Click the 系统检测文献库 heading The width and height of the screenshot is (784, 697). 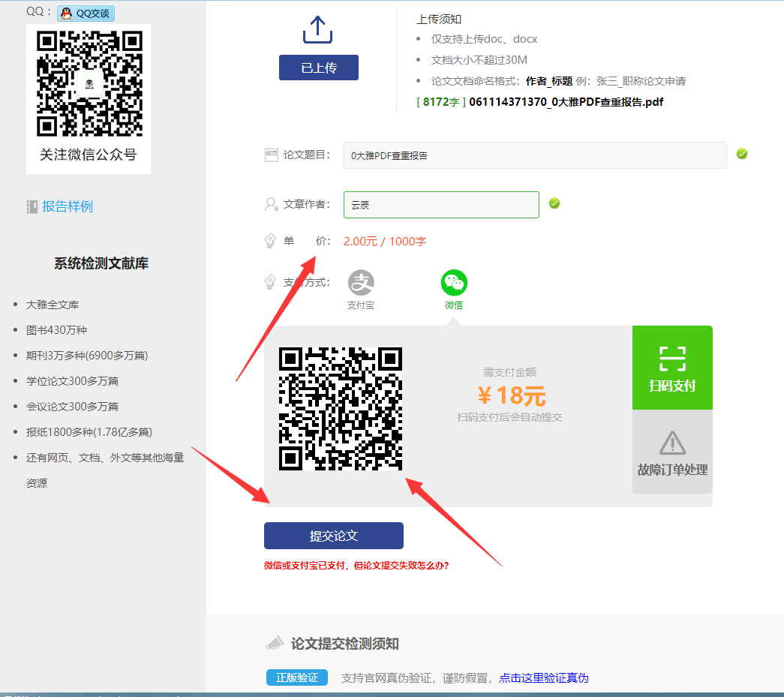coord(101,263)
